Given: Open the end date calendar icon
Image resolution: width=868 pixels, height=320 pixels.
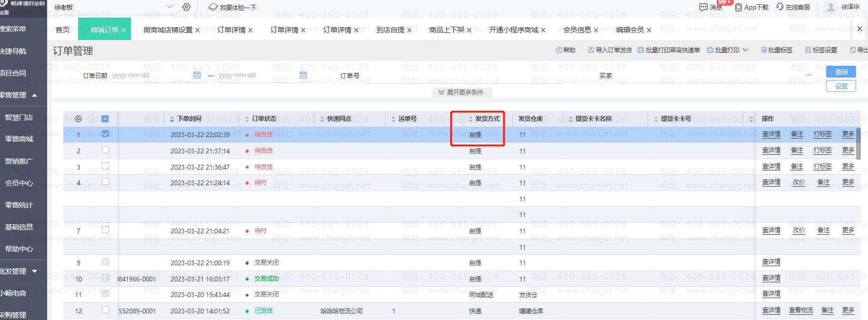Looking at the screenshot, I should coord(303,75).
